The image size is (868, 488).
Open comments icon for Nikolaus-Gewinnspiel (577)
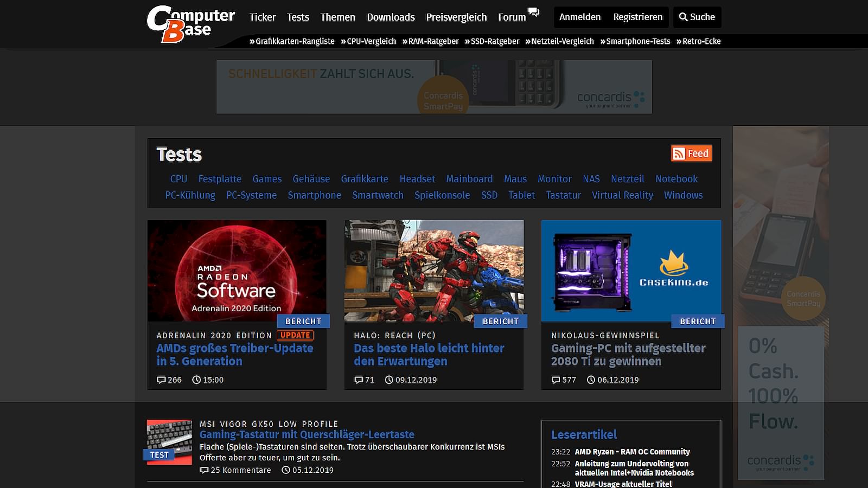coord(556,380)
